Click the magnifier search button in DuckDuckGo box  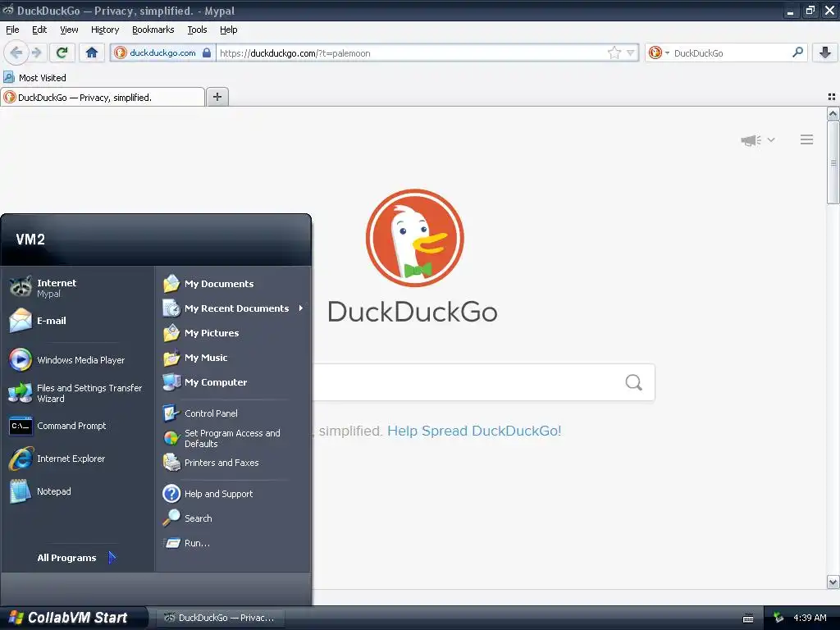[634, 382]
